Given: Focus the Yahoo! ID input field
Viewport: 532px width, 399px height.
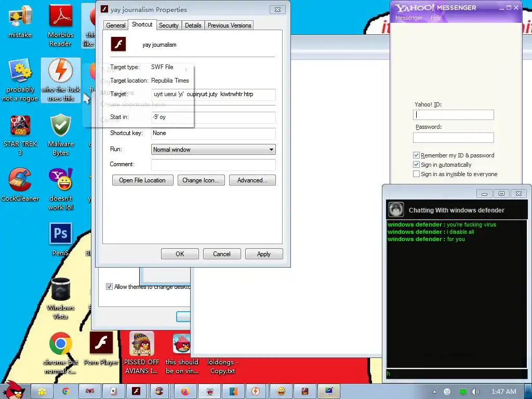Looking at the screenshot, I should click(453, 115).
